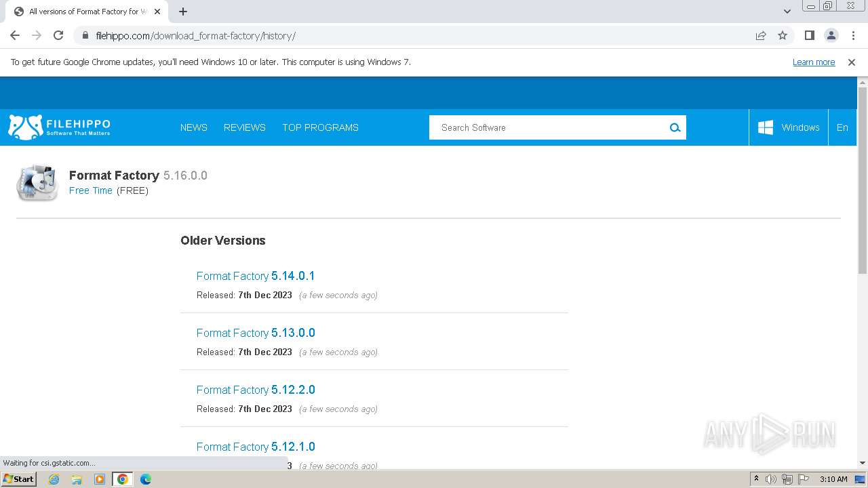868x488 pixels.
Task: Dismiss the Chrome update notification bar
Action: coord(852,62)
